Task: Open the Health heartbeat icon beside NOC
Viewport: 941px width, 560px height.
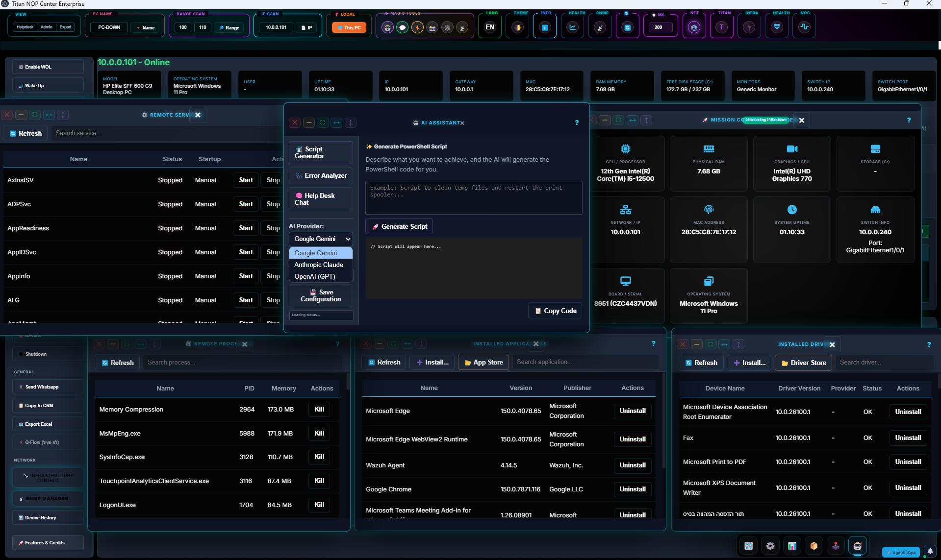Action: click(x=777, y=27)
